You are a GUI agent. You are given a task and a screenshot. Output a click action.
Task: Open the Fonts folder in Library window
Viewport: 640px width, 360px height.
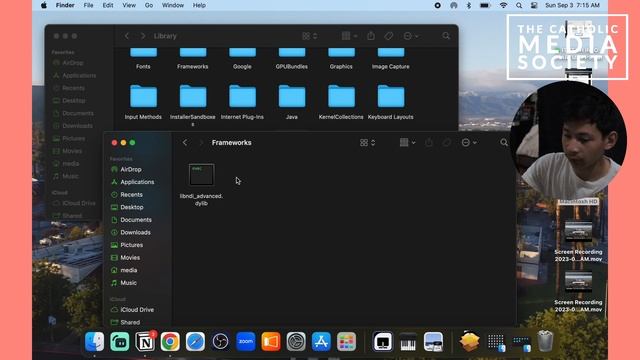point(143,58)
